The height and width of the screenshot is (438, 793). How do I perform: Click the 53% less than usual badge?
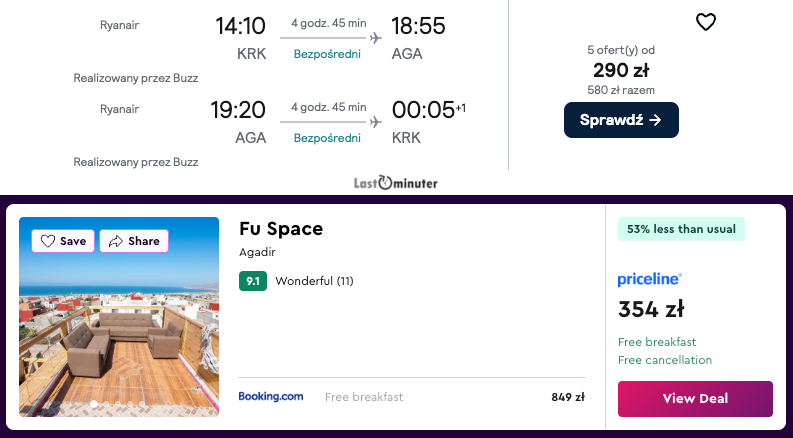tap(681, 229)
